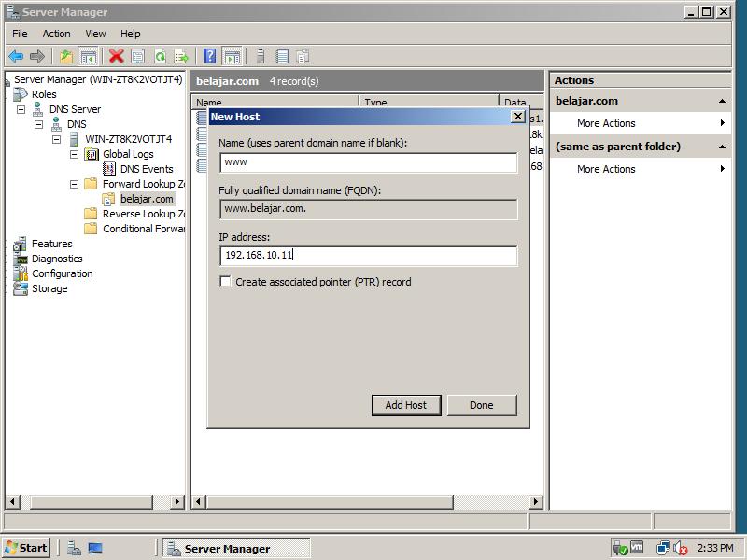Click the Name input field containing www
747x560 pixels.
pos(369,162)
